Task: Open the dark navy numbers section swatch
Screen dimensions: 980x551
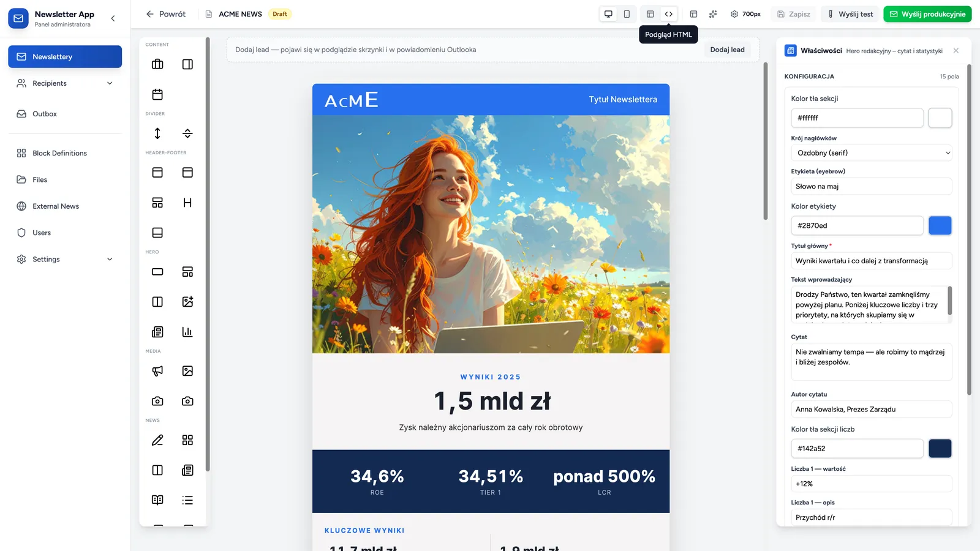Action: click(940, 448)
